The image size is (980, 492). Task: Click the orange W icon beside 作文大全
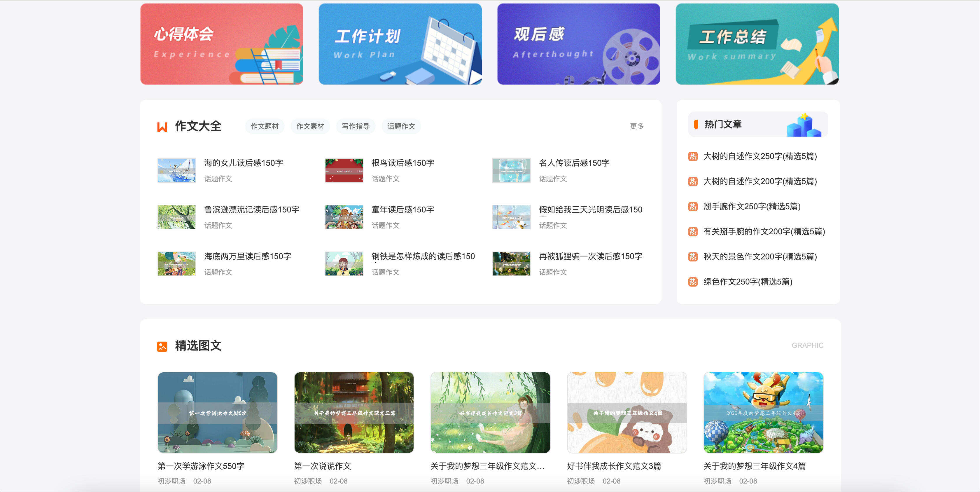click(x=162, y=127)
